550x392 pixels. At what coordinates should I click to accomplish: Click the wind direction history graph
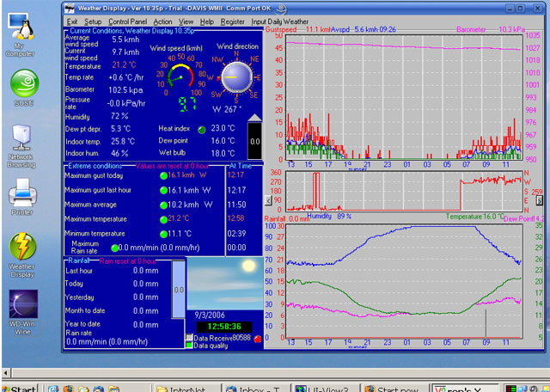tap(404, 191)
